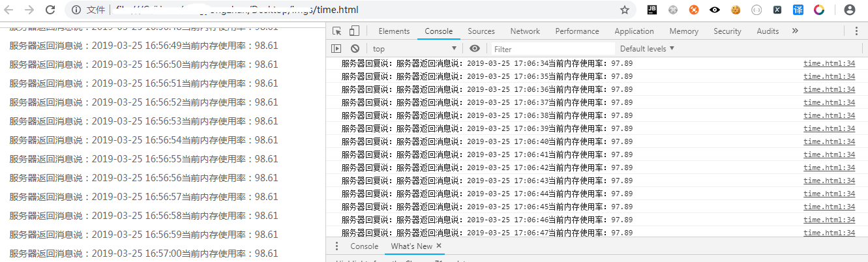The width and height of the screenshot is (868, 262).
Task: Close the What's New drawer tab
Action: click(439, 246)
